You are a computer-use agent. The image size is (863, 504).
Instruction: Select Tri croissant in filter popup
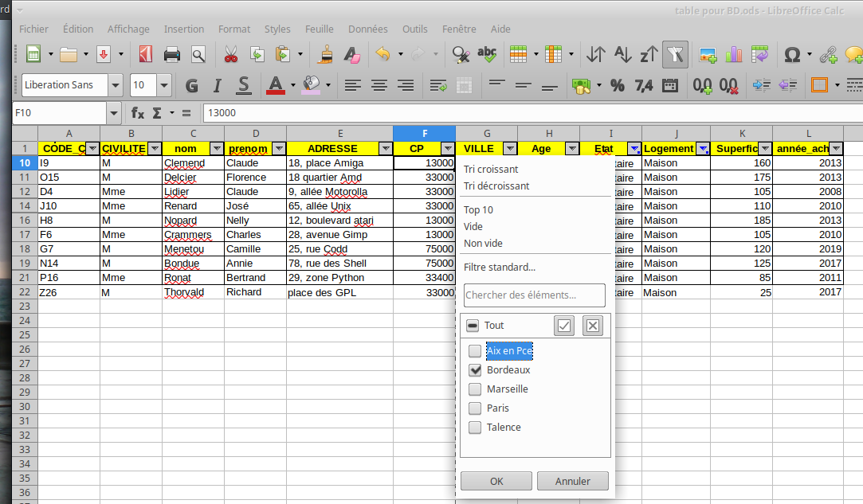[491, 169]
